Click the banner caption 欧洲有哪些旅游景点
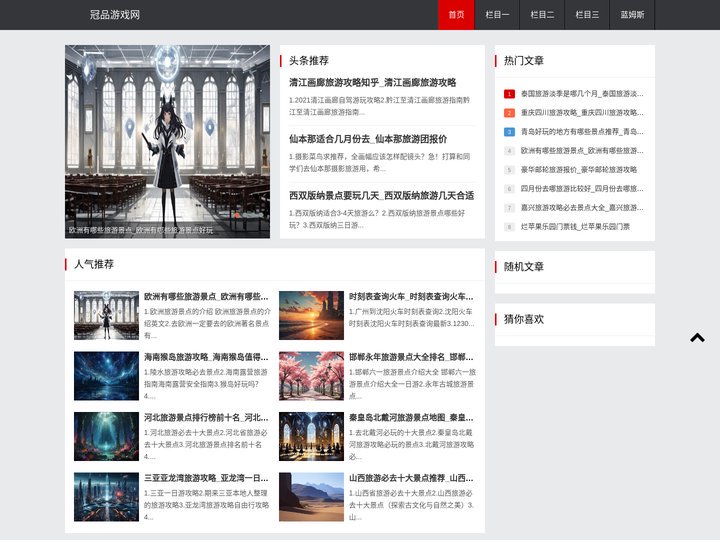 [x=141, y=230]
